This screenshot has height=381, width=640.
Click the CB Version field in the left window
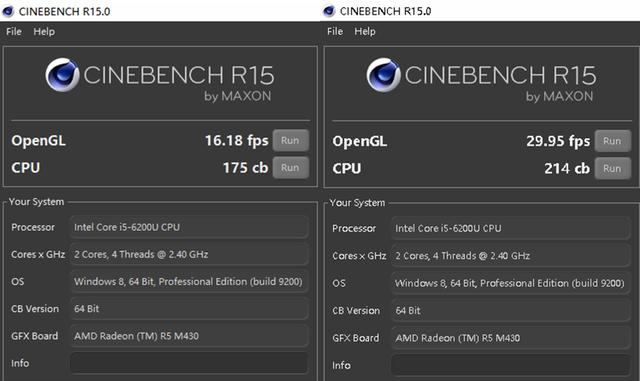[x=189, y=309]
